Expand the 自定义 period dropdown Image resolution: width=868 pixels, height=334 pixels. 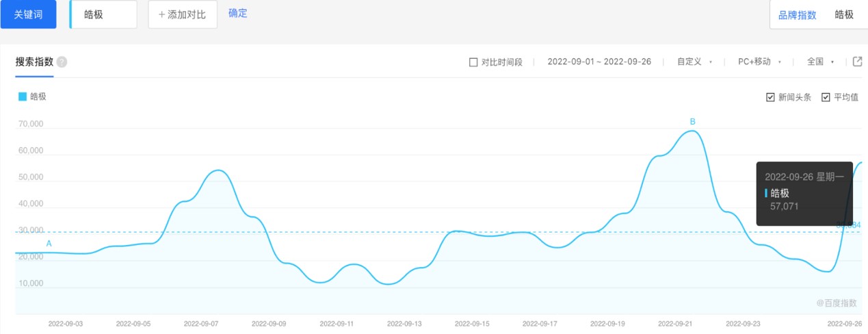point(695,62)
